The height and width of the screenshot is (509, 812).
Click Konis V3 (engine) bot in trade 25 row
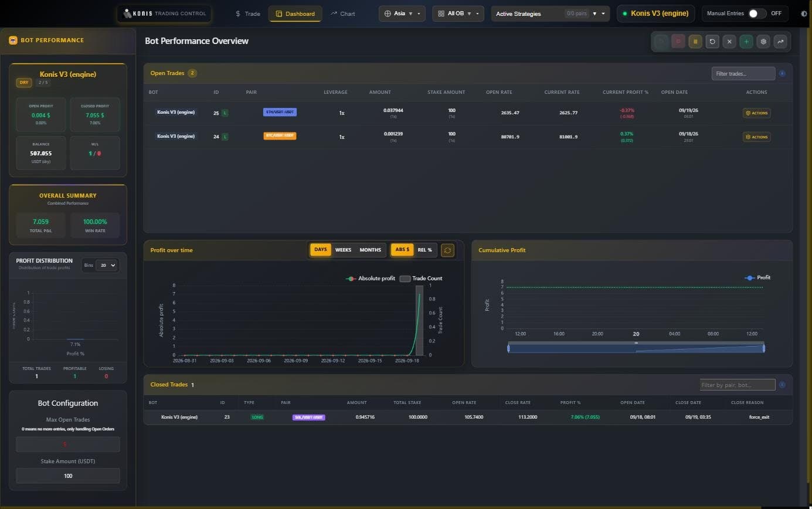176,112
